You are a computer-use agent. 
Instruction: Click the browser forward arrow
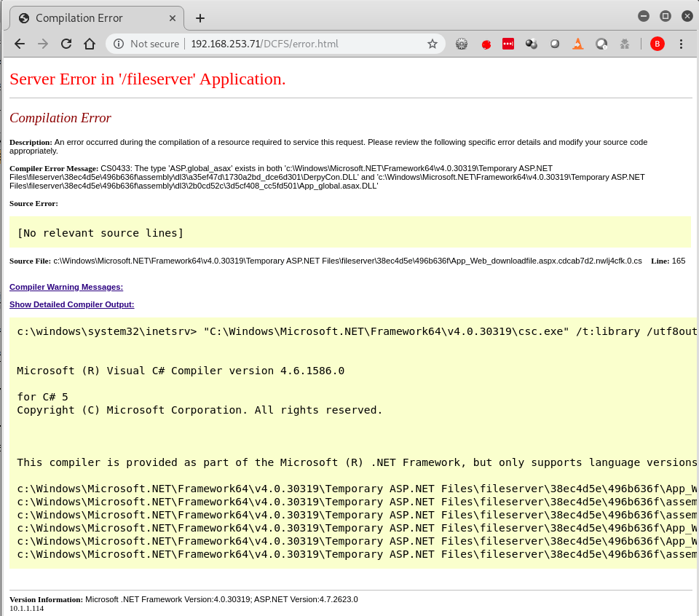43,44
